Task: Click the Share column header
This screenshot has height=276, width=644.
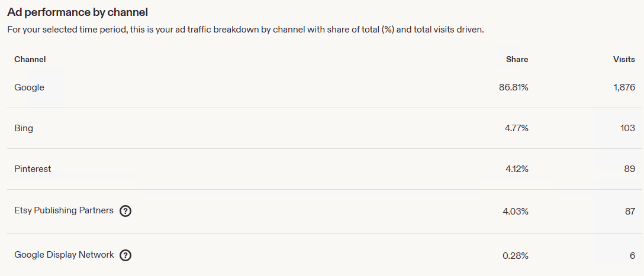Action: (517, 60)
